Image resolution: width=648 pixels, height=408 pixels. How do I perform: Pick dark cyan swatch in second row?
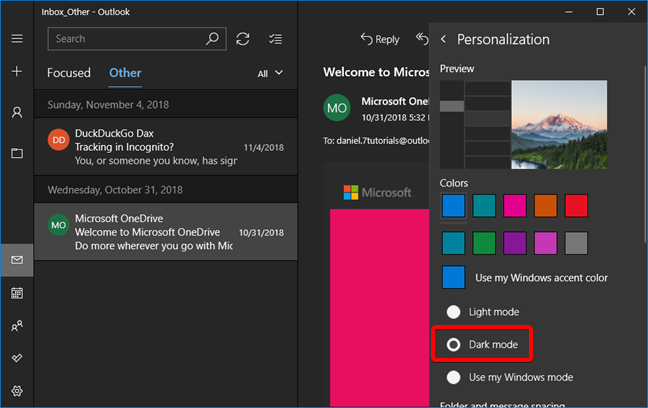click(x=453, y=243)
